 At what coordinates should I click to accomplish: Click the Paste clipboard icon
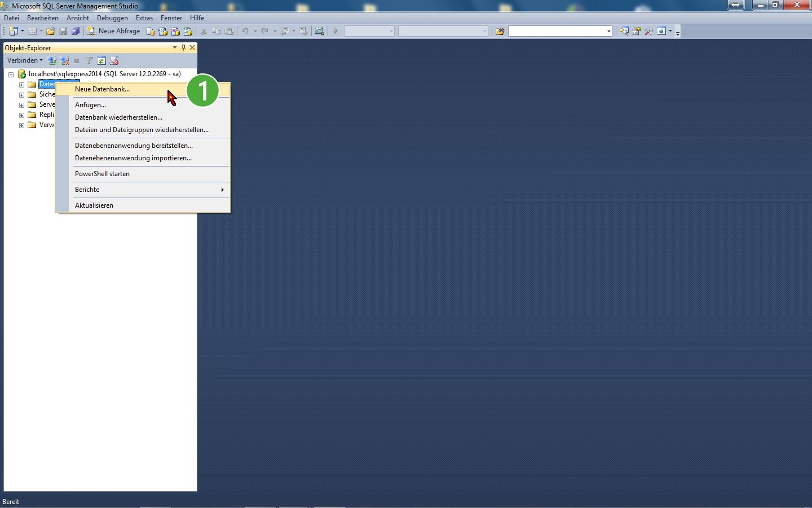[229, 31]
